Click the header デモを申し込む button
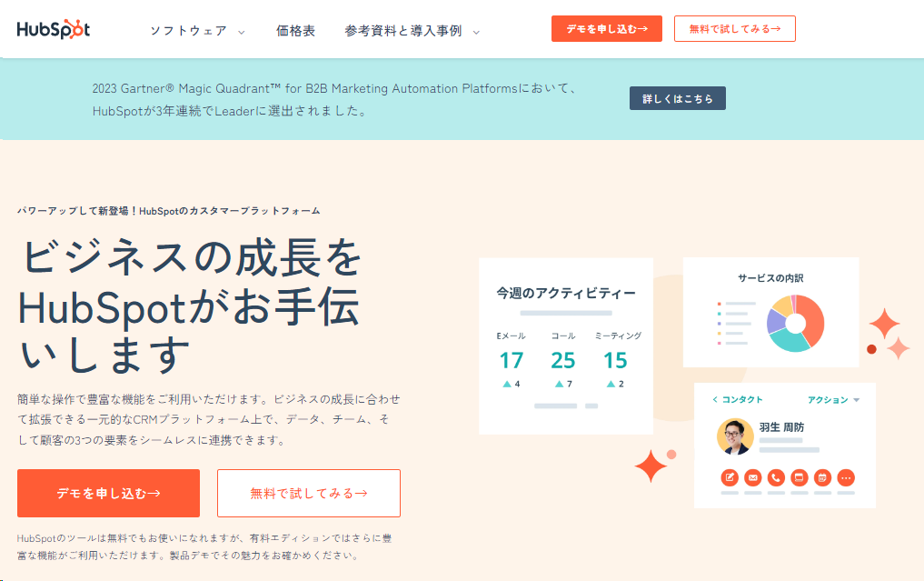 pos(606,29)
